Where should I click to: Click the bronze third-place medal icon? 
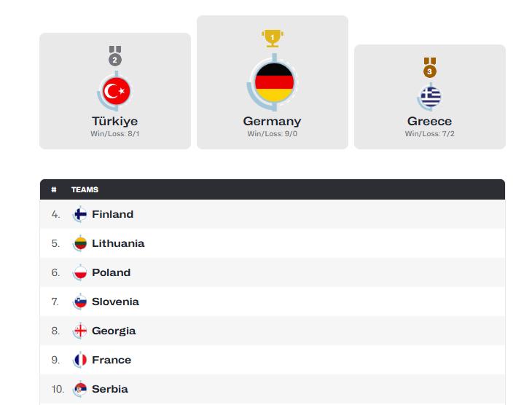pyautogui.click(x=430, y=68)
